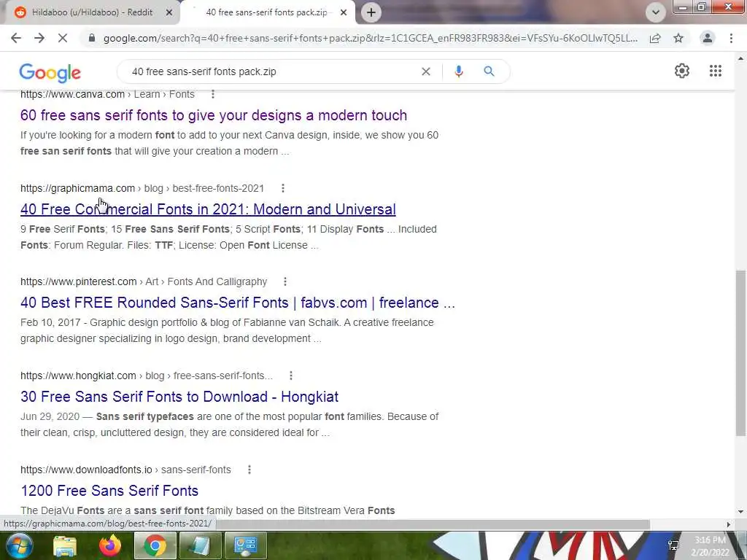Image resolution: width=747 pixels, height=560 pixels.
Task: Open more options for the hongkiat.com result
Action: [290, 376]
